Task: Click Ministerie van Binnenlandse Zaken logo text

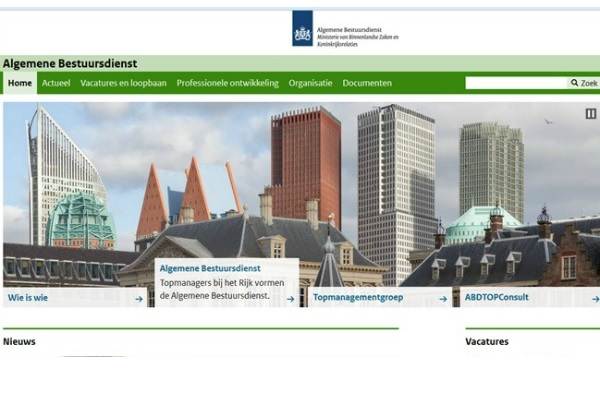Action: [357, 41]
